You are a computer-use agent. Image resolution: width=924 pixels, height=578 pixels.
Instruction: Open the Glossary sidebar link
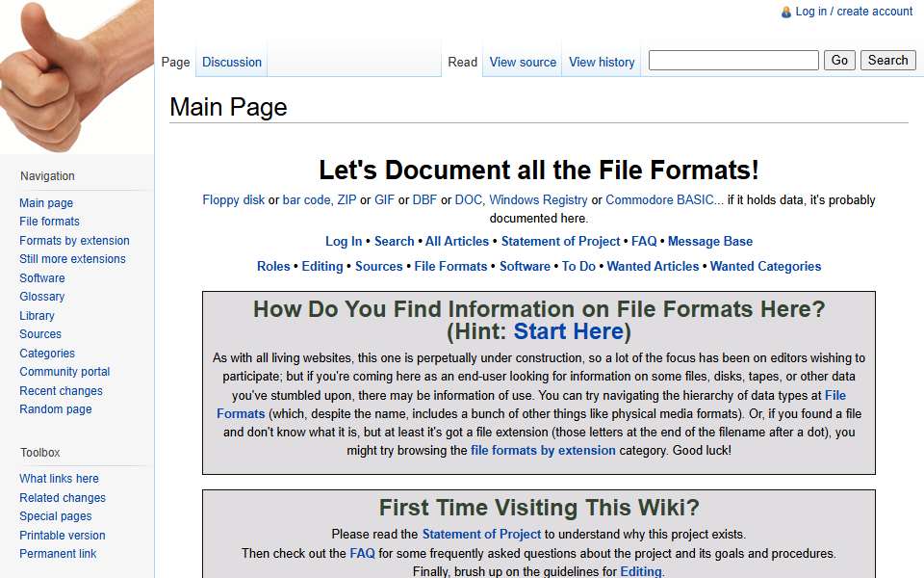coord(41,297)
